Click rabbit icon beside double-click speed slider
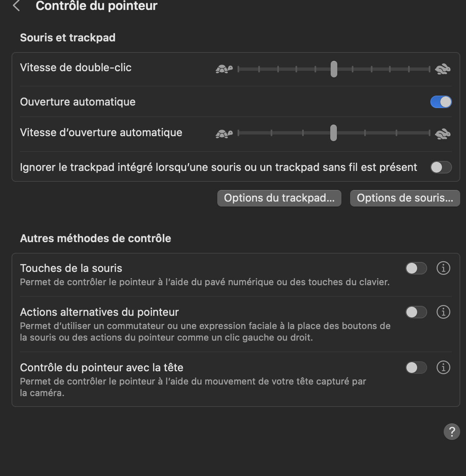Viewport: 466px width, 476px height. pyautogui.click(x=443, y=69)
